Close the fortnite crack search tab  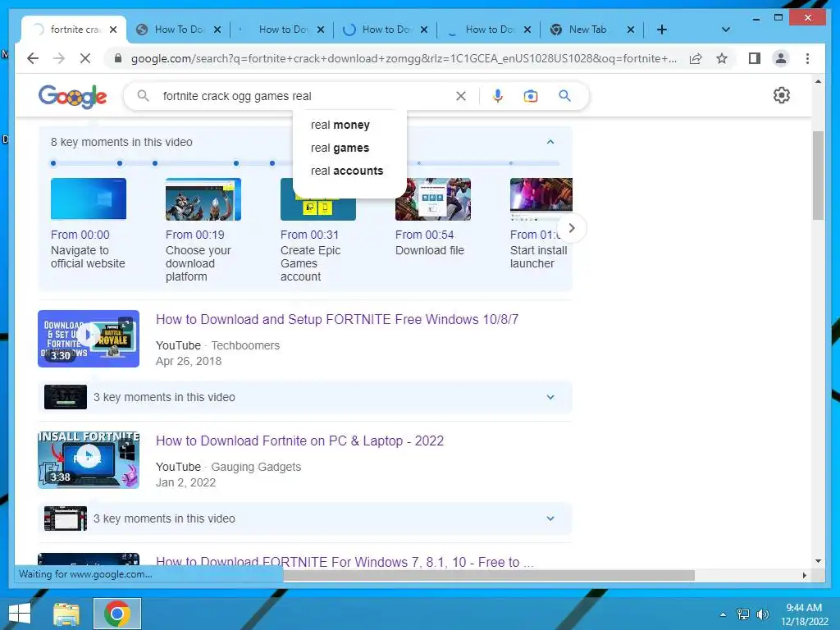click(113, 30)
